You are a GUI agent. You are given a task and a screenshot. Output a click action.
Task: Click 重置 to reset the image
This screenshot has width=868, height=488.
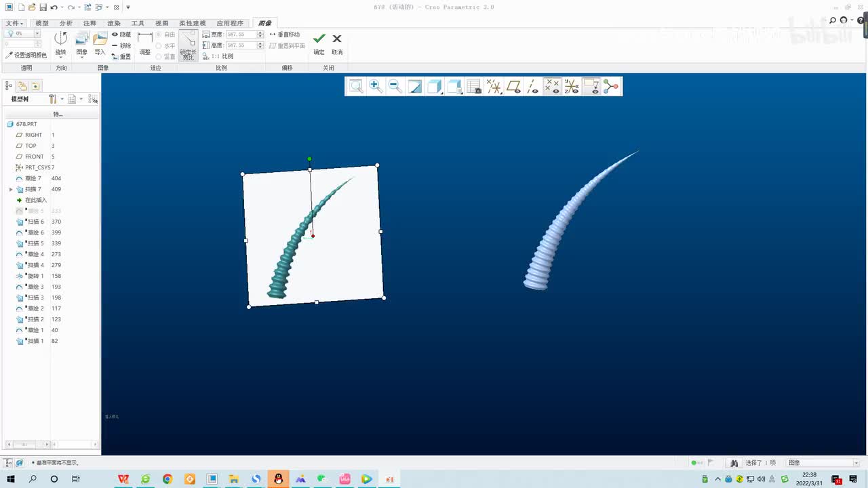click(x=121, y=56)
